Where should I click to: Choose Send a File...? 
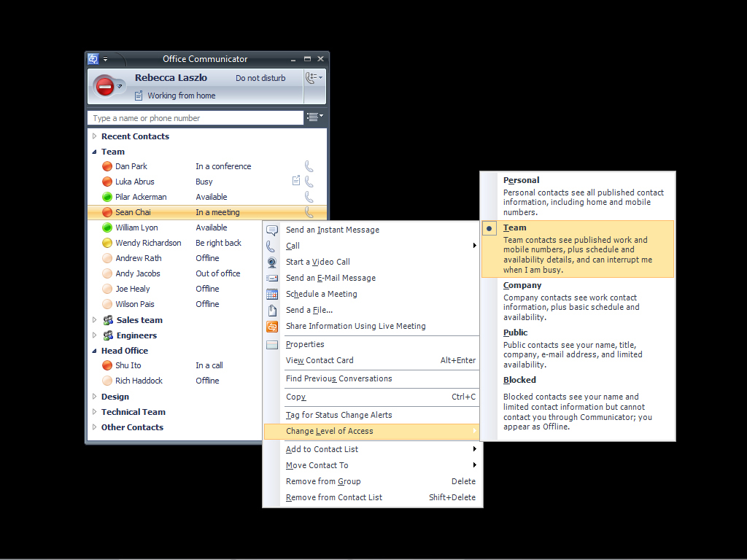pyautogui.click(x=371, y=310)
